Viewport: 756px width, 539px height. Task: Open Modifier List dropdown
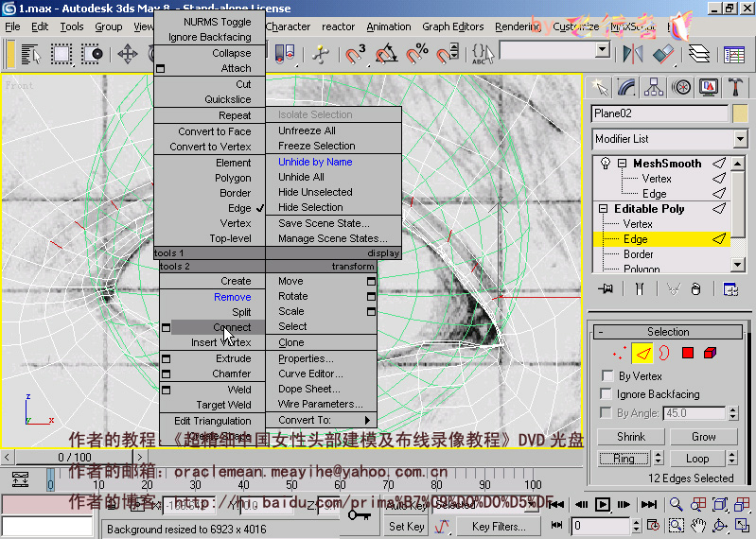740,139
